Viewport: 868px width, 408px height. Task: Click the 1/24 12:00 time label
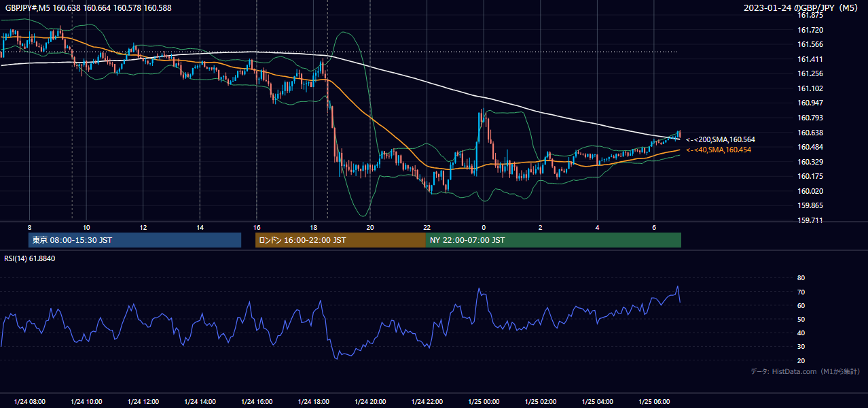tap(143, 402)
